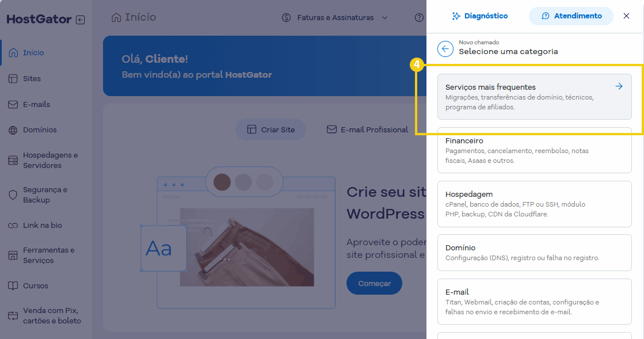Pick the dark brown color circle
Viewport: 644px width, 339px height.
pyautogui.click(x=222, y=182)
